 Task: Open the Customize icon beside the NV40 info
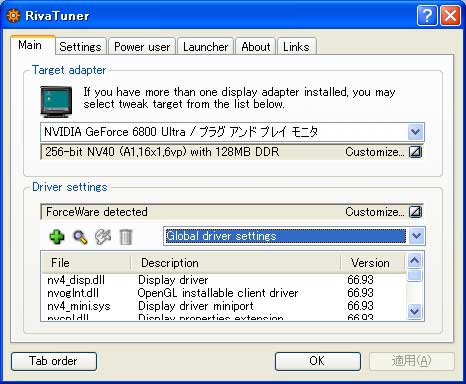[x=415, y=152]
